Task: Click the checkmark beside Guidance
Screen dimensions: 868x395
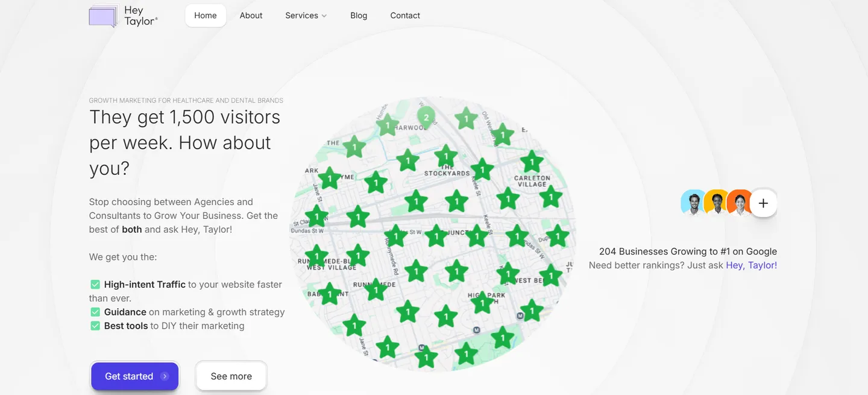Action: (95, 312)
